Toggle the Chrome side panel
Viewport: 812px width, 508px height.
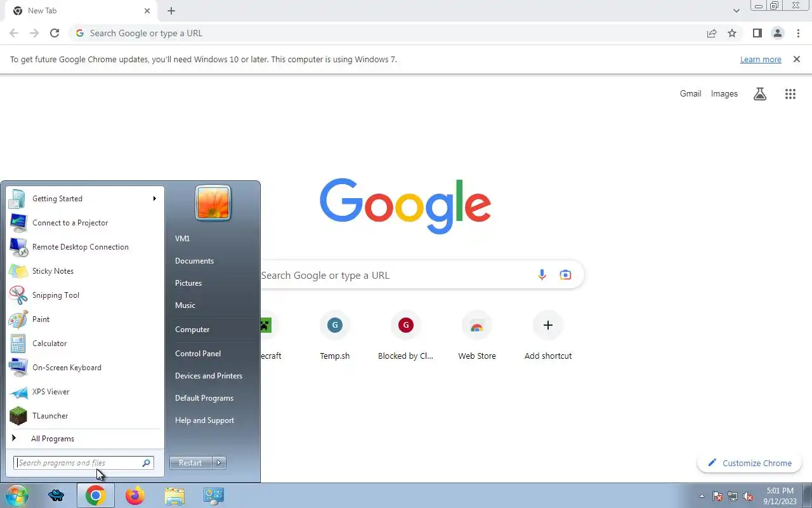[x=757, y=33]
